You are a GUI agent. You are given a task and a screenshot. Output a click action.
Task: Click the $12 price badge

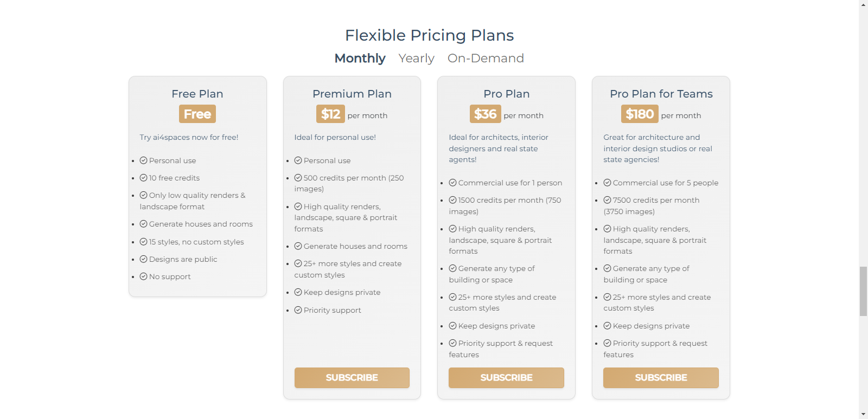coord(330,114)
